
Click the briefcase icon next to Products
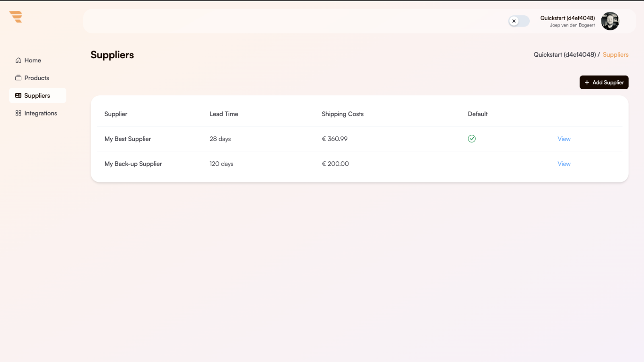pyautogui.click(x=18, y=78)
